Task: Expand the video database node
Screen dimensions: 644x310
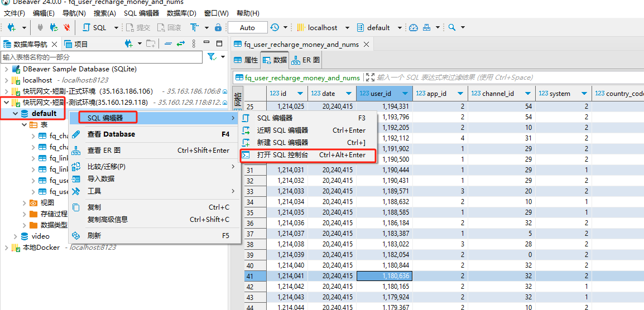Action: [16, 236]
